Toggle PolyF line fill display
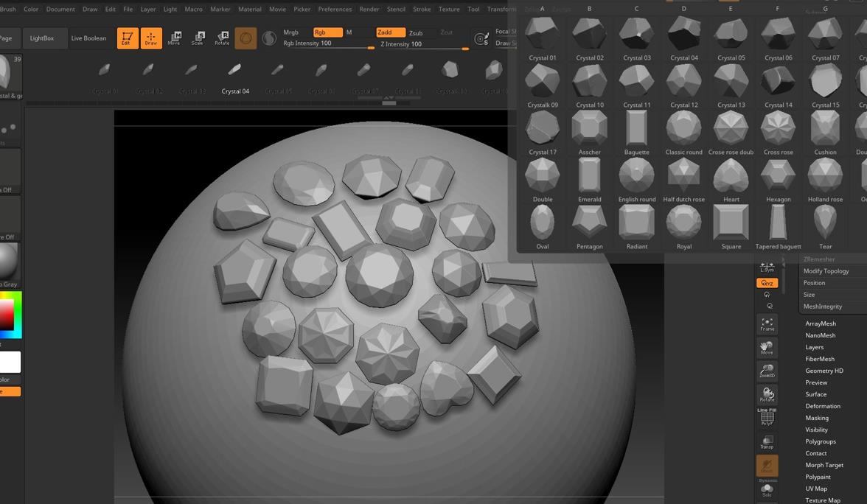 click(x=767, y=417)
